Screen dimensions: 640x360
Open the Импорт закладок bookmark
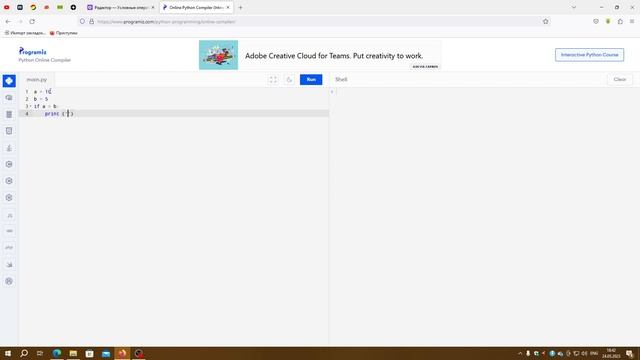[x=25, y=33]
